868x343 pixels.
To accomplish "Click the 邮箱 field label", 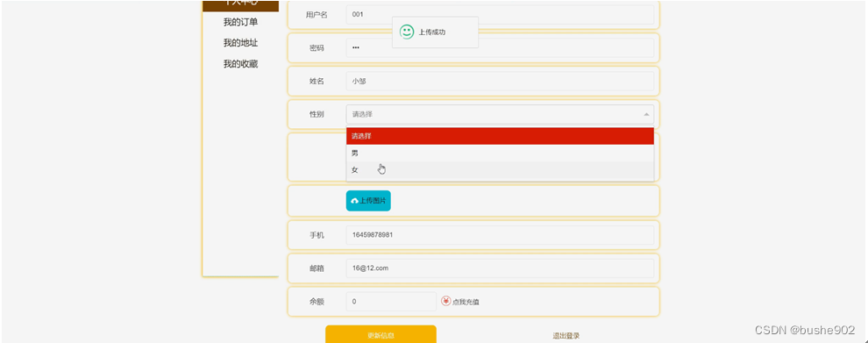I will pyautogui.click(x=317, y=268).
